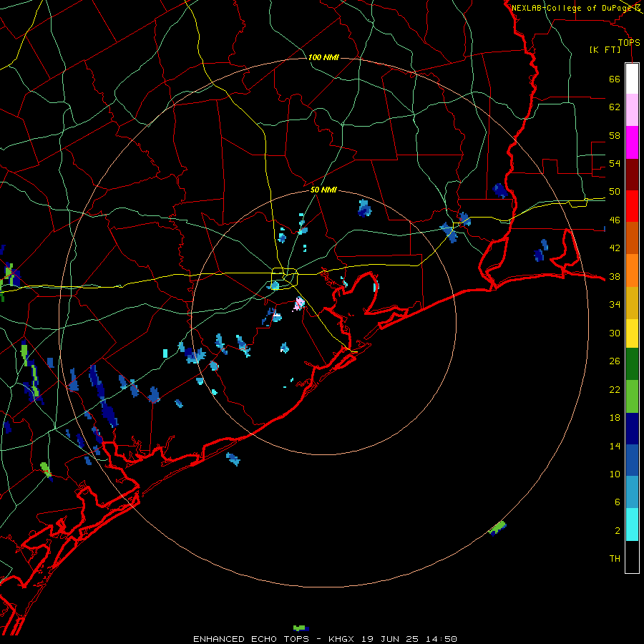Viewport: 644px width, 644px height.
Task: Click the pink high-top echo near radar center
Action: (299, 304)
